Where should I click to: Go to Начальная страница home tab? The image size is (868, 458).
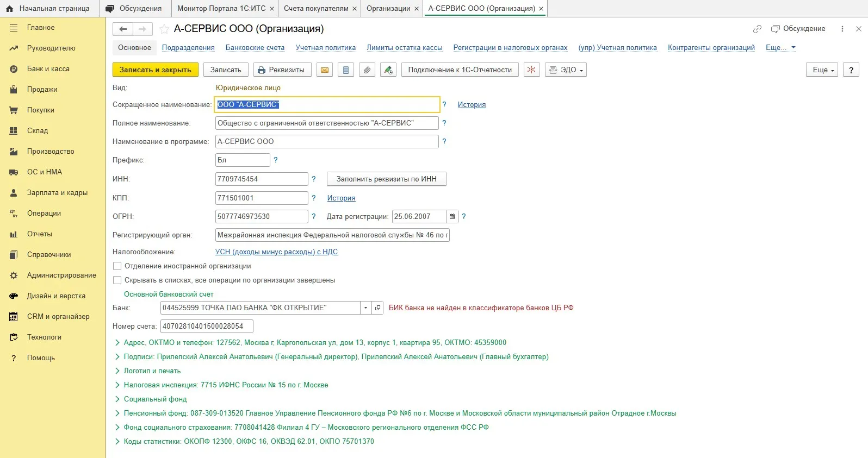[x=49, y=9]
